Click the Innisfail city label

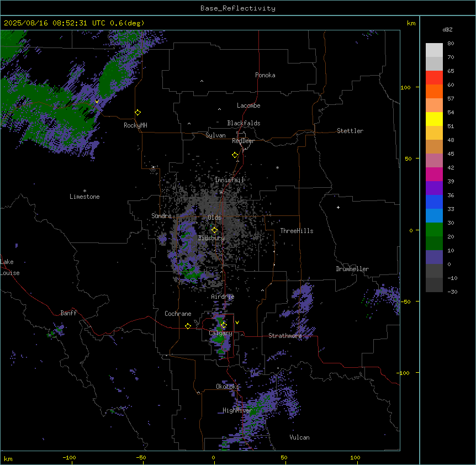pos(229,180)
